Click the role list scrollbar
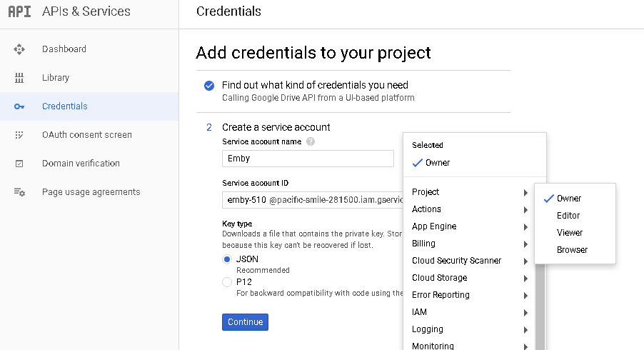This screenshot has height=350, width=644. 540,306
